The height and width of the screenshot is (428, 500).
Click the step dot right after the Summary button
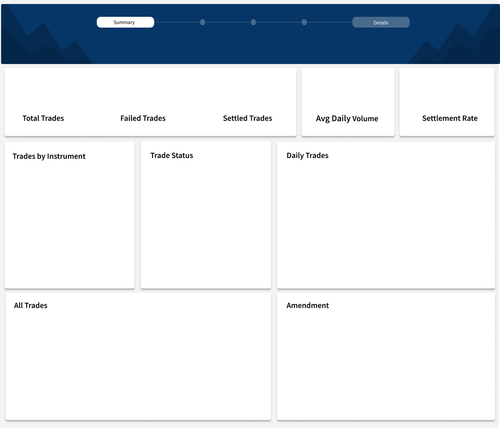[202, 22]
